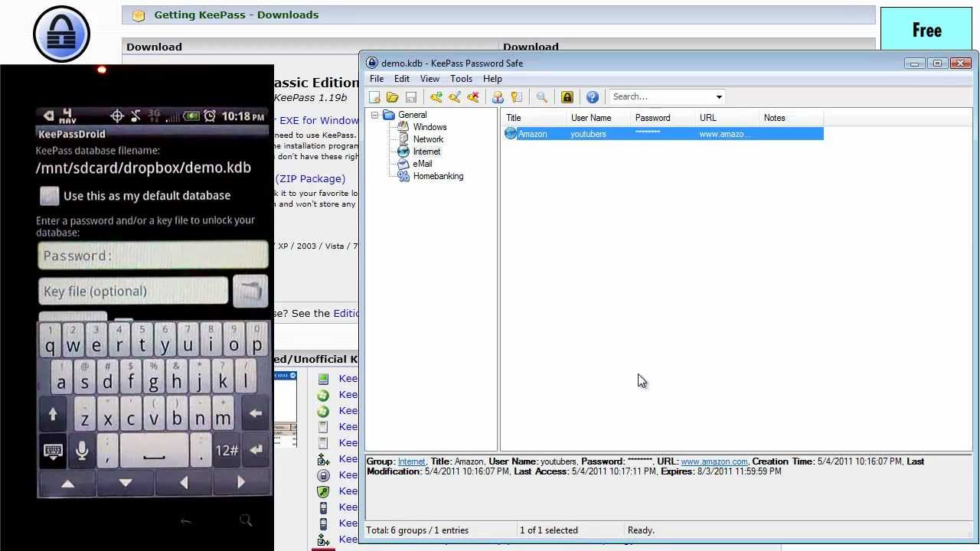Click the 'youtubers' user name cell
Viewport: 980px width, 551px height.
point(588,134)
